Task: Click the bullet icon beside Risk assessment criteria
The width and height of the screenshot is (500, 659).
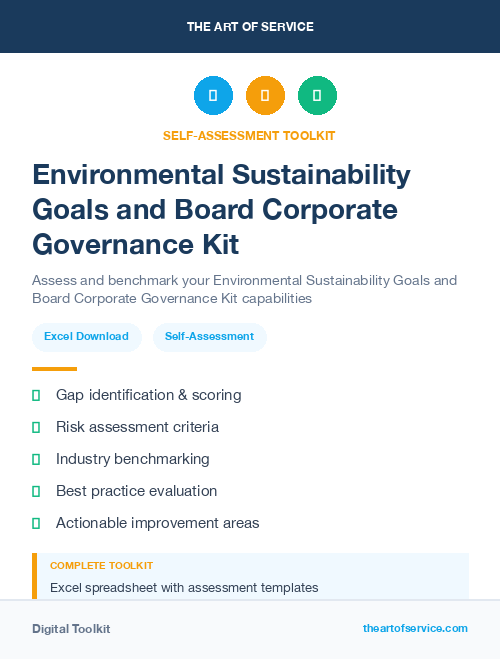Action: coord(36,427)
